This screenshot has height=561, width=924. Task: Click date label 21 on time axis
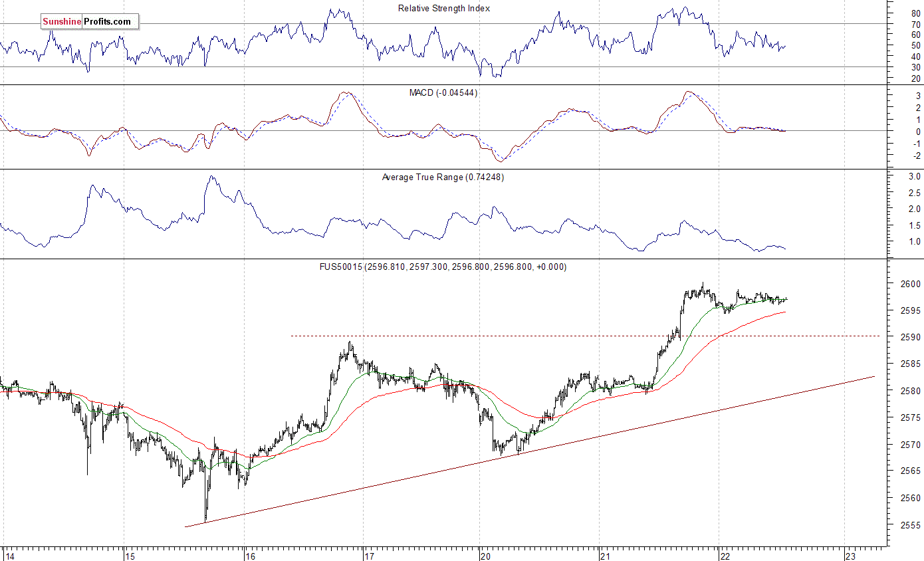(606, 556)
